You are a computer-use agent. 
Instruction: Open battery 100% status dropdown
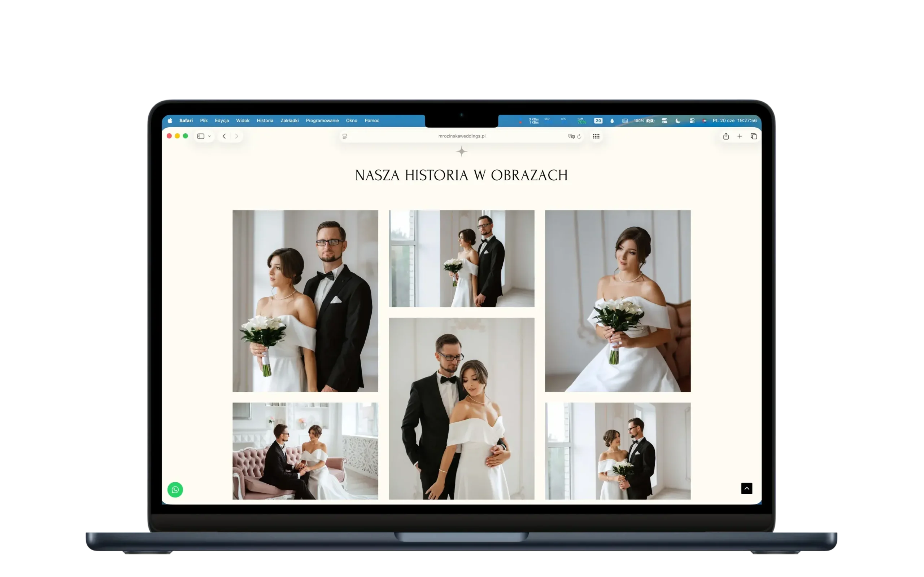pyautogui.click(x=644, y=120)
